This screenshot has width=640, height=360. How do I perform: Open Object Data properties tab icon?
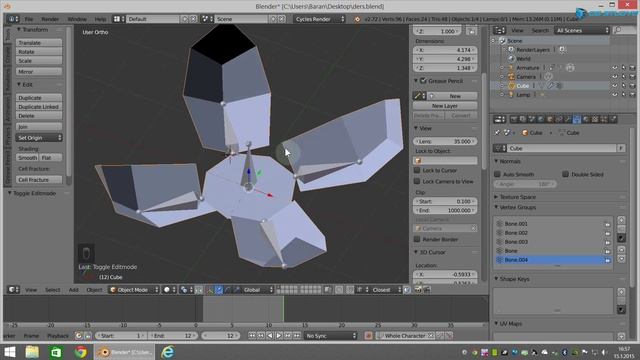tap(577, 120)
